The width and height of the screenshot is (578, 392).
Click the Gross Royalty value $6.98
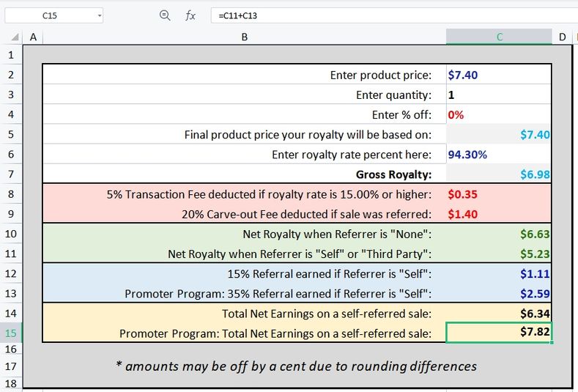pyautogui.click(x=499, y=174)
